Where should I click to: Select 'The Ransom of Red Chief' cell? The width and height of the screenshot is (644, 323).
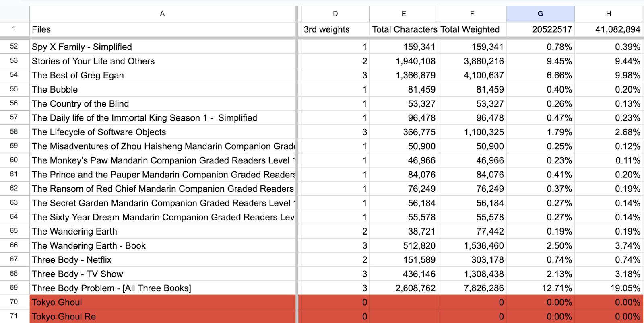pyautogui.click(x=162, y=189)
